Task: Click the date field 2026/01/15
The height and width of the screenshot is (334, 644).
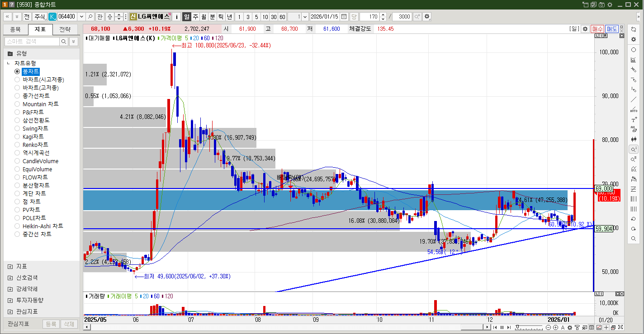Action: (x=325, y=17)
